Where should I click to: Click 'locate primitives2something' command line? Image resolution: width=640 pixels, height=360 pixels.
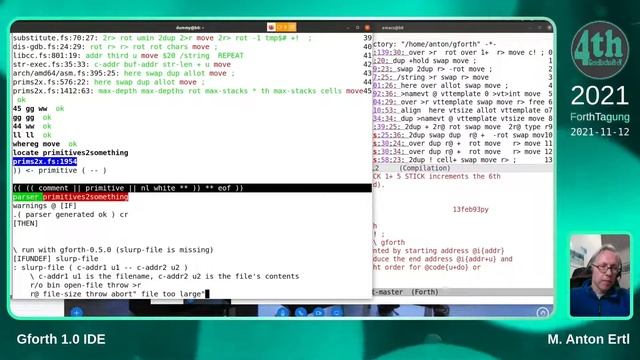click(71, 153)
